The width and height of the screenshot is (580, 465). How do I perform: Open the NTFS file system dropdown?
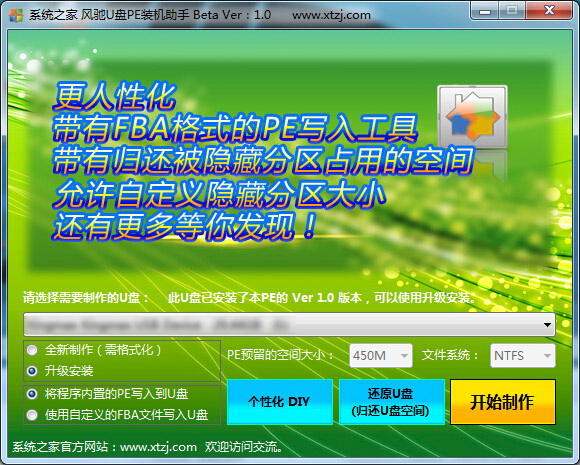point(523,356)
